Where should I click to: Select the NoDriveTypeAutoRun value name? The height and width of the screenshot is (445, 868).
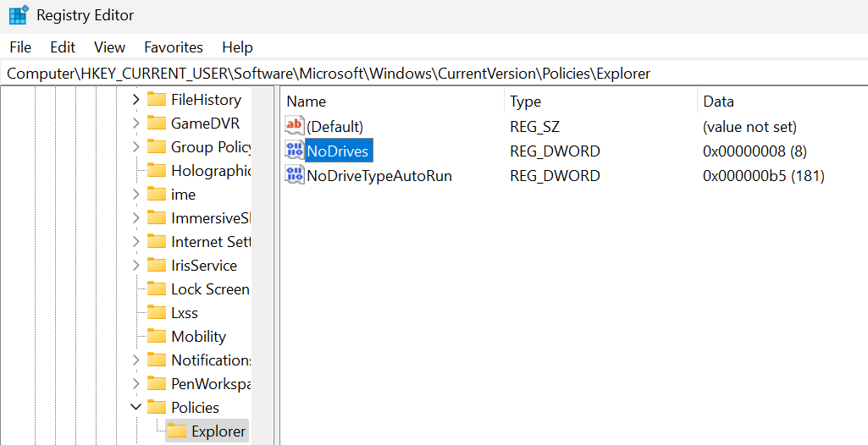(x=379, y=176)
